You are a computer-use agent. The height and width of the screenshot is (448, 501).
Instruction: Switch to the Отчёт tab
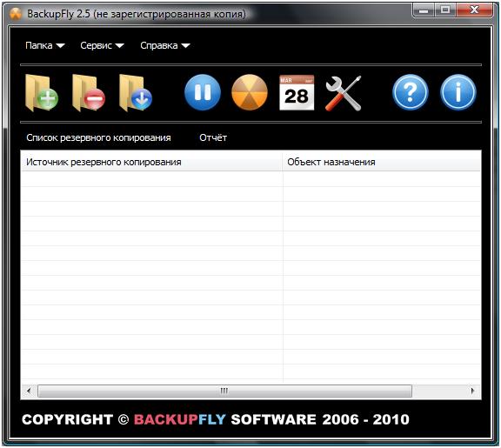(x=213, y=137)
